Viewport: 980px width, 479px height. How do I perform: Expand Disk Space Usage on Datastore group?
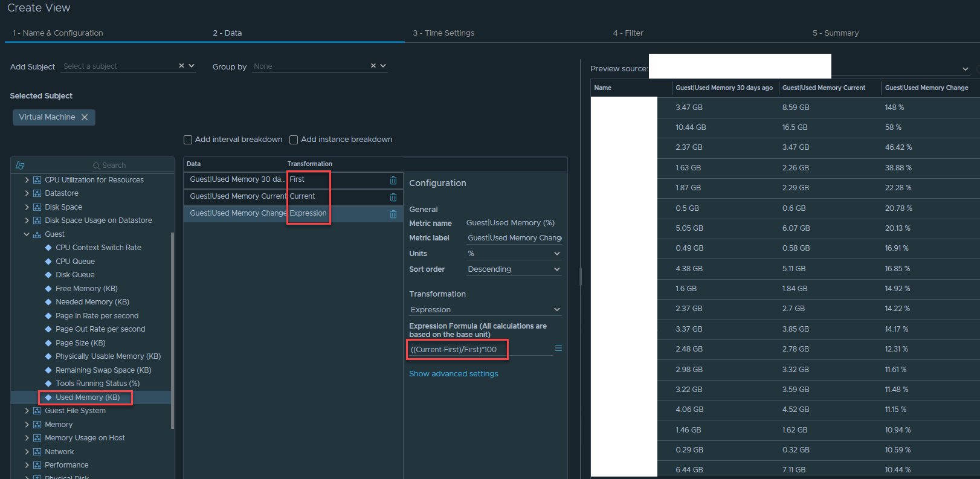click(x=27, y=220)
